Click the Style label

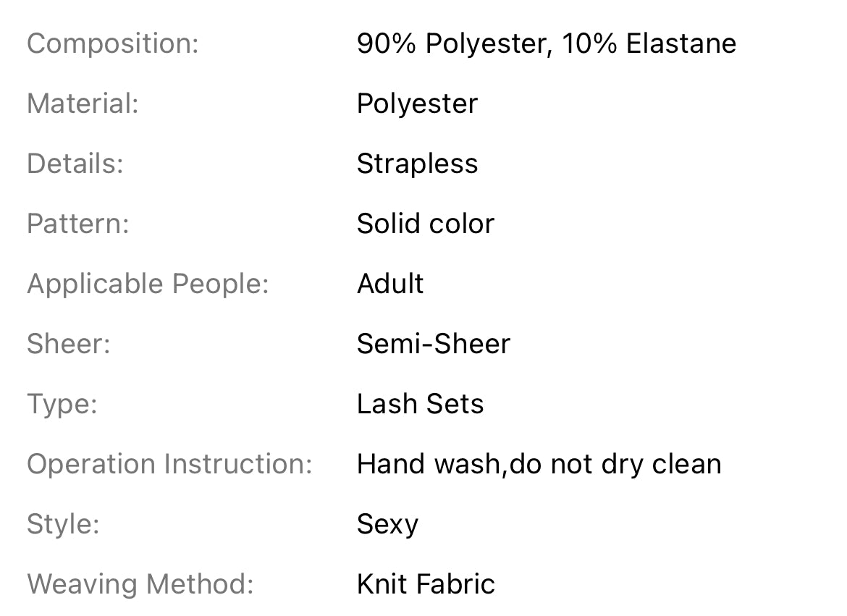pos(63,525)
